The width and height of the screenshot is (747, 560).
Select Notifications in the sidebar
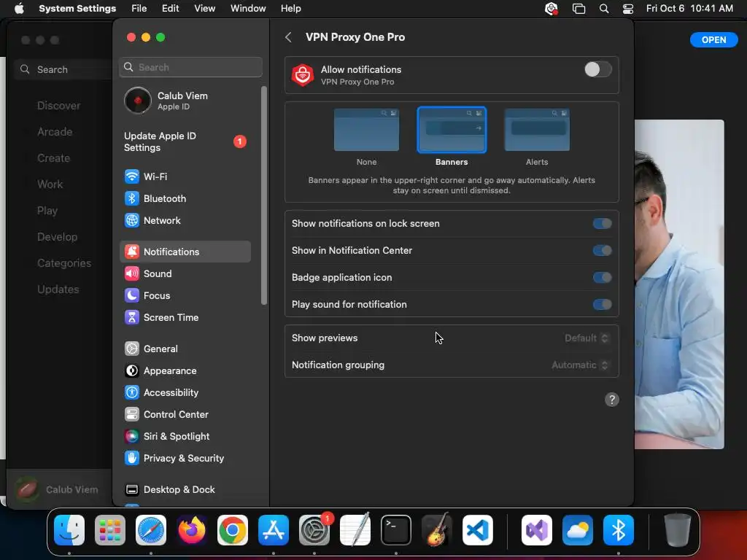pos(185,252)
